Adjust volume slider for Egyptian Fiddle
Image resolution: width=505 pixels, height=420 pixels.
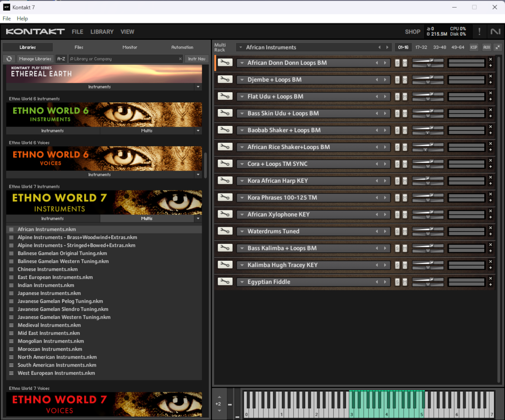pos(428,279)
